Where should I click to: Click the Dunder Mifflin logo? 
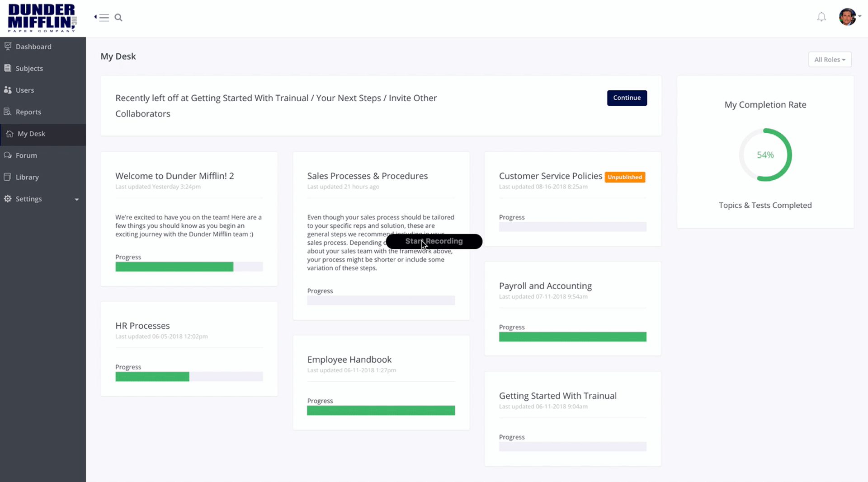pyautogui.click(x=42, y=18)
